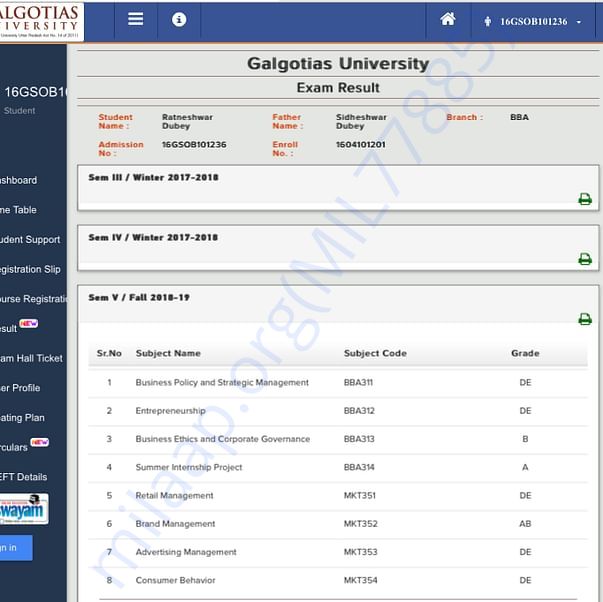The width and height of the screenshot is (603, 602).
Task: Open Course Registration in the sidebar
Action: [33, 299]
